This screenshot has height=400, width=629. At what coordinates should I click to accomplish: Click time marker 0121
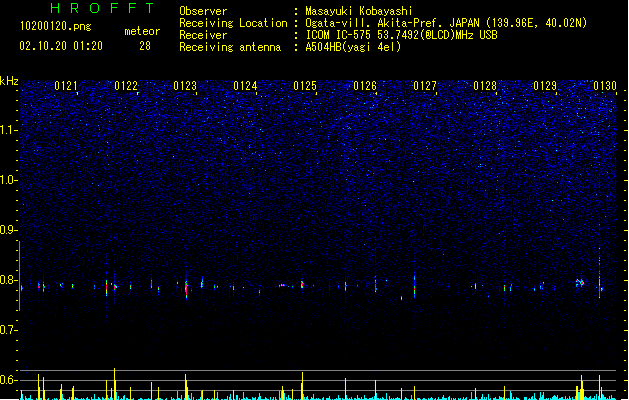(65, 86)
